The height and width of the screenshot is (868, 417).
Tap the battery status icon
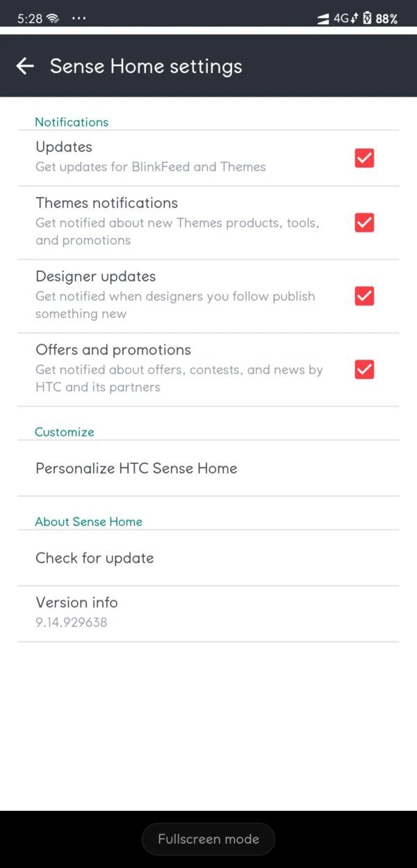tap(368, 19)
